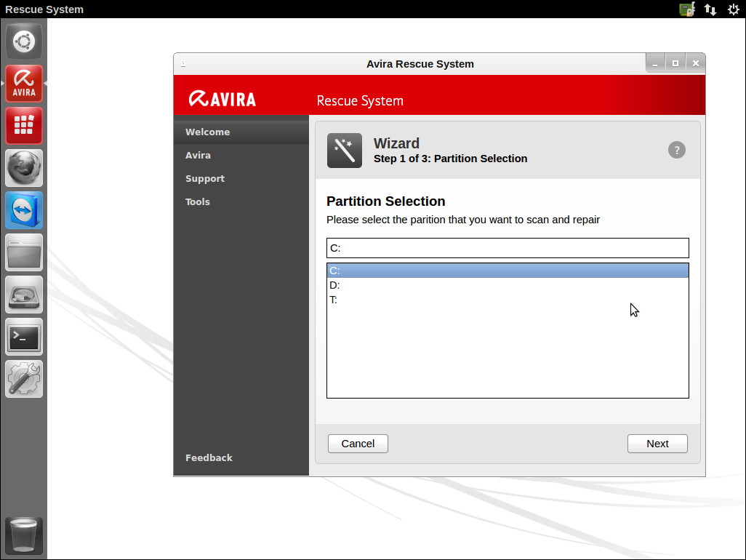This screenshot has width=746, height=560.
Task: Click Next to continue the wizard
Action: [x=657, y=444]
